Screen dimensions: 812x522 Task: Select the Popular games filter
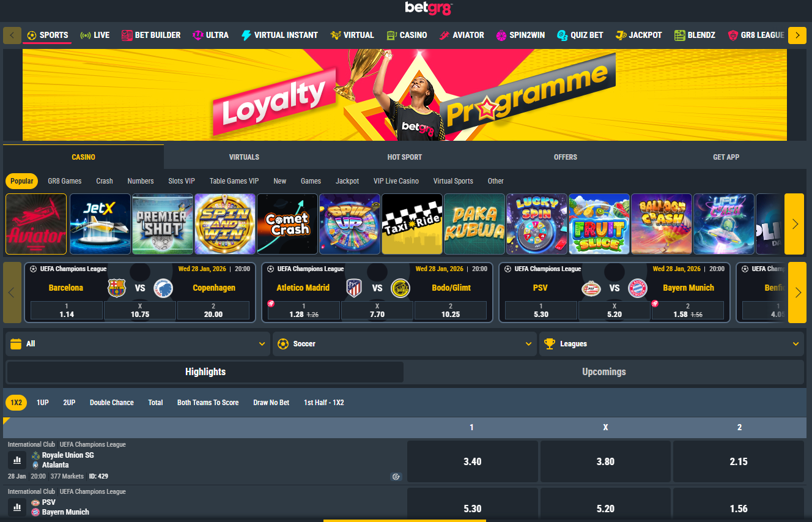tap(22, 181)
